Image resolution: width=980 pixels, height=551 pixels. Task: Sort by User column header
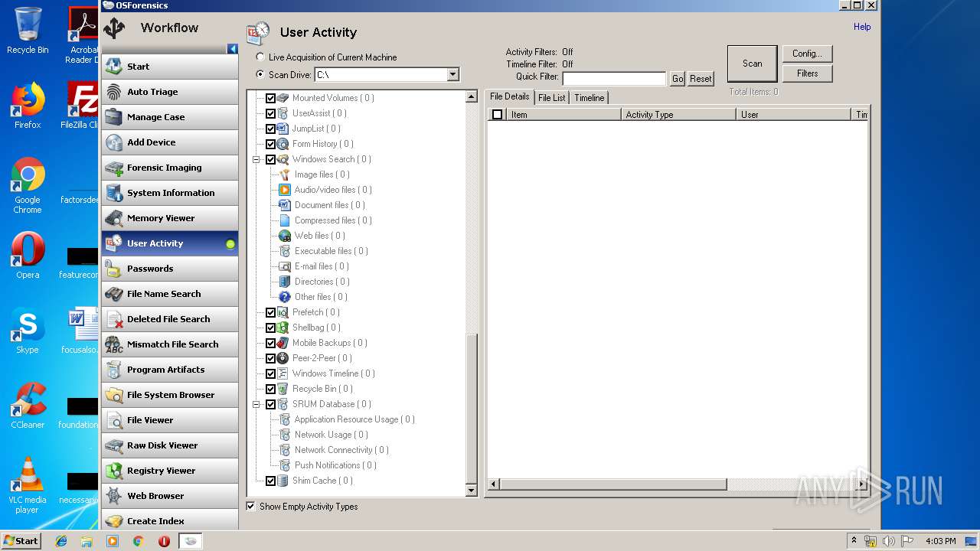(793, 115)
